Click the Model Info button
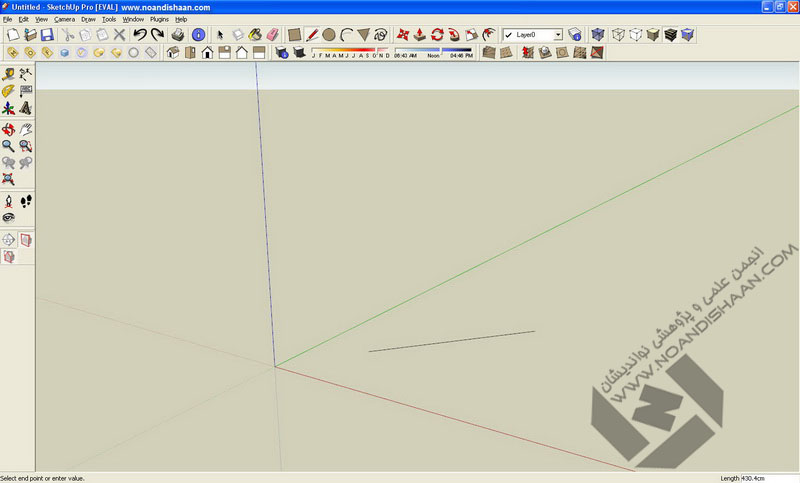 [x=198, y=35]
